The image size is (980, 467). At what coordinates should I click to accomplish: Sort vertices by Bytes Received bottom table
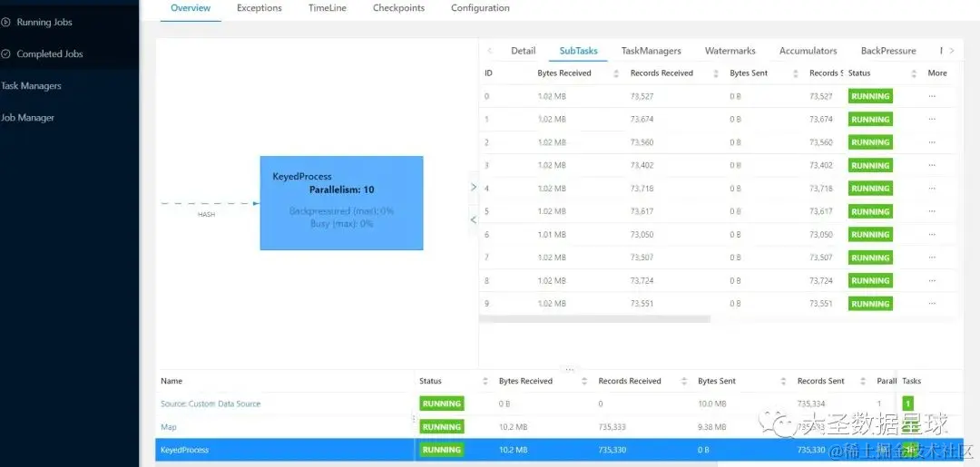click(x=584, y=382)
